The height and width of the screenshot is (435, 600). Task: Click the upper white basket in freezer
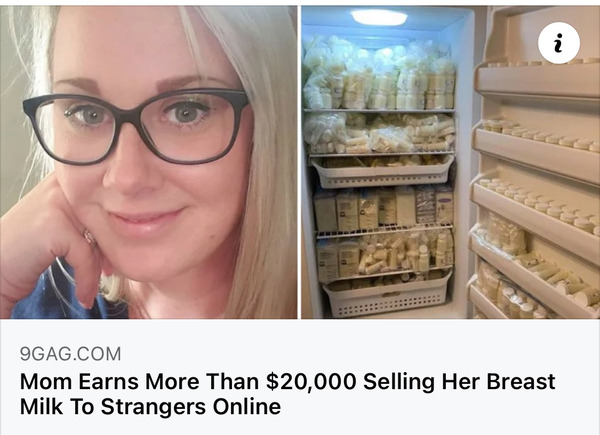pyautogui.click(x=382, y=172)
